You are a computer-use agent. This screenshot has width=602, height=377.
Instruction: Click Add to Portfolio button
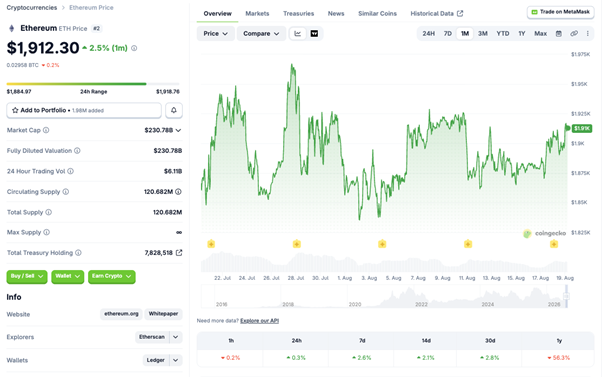click(84, 110)
